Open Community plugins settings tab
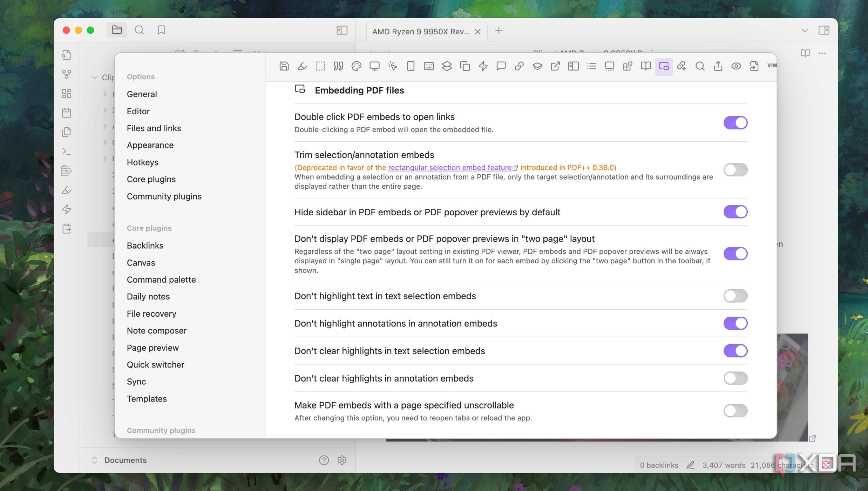 point(164,196)
